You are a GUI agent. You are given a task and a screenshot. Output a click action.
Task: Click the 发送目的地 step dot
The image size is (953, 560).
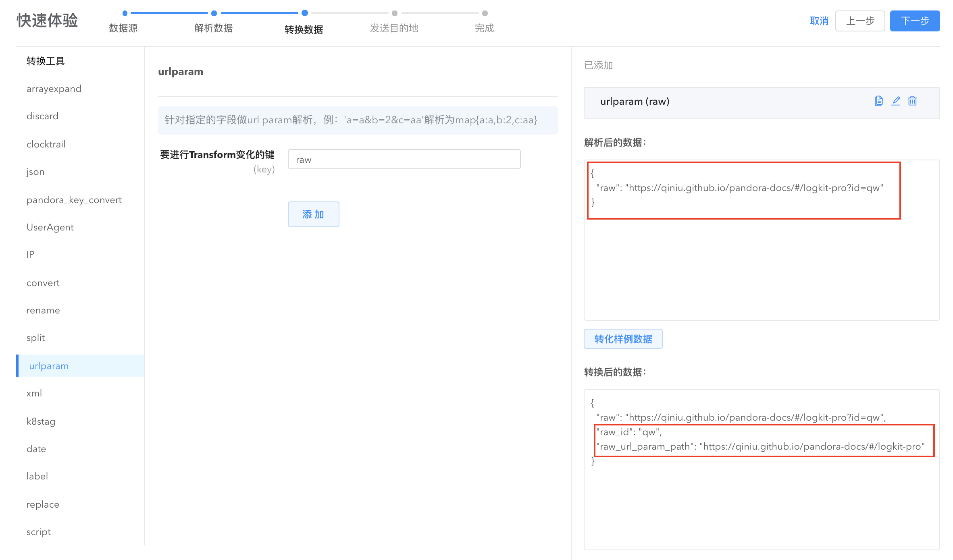tap(395, 13)
